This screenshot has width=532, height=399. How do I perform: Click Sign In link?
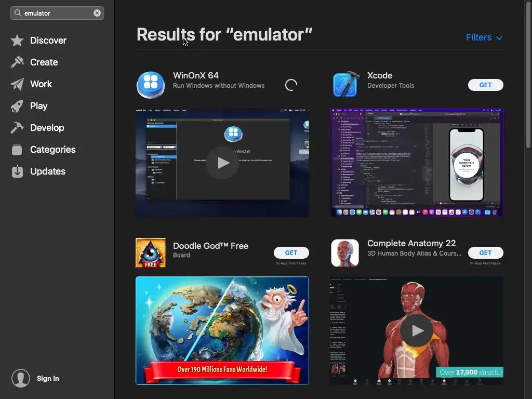48,378
